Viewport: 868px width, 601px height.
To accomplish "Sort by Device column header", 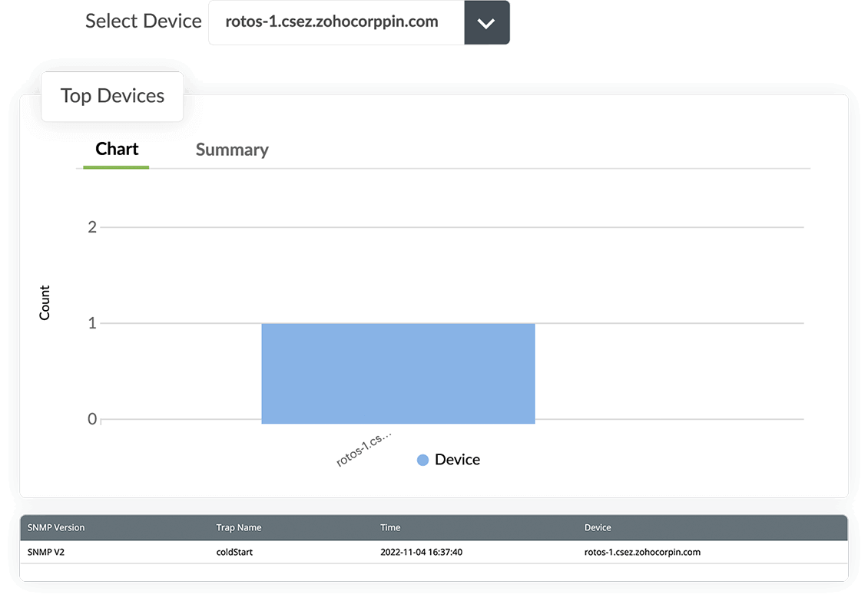I will pos(598,527).
